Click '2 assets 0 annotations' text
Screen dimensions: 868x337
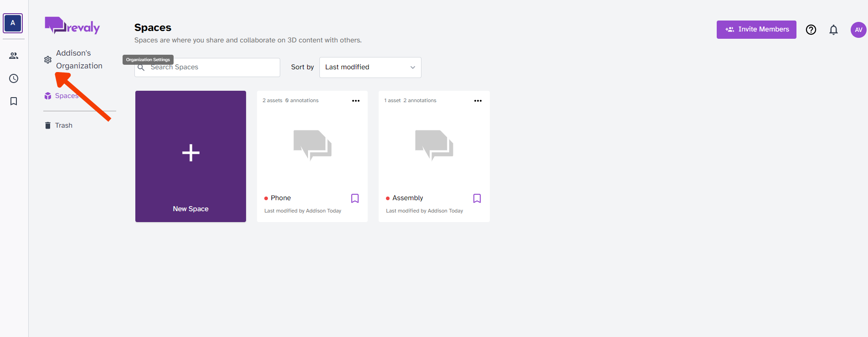coord(291,100)
